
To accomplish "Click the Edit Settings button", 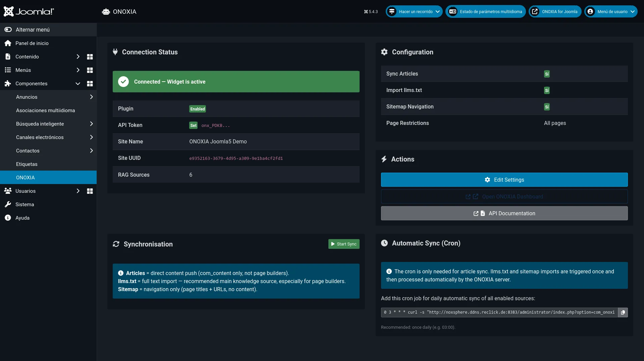I will (x=504, y=180).
